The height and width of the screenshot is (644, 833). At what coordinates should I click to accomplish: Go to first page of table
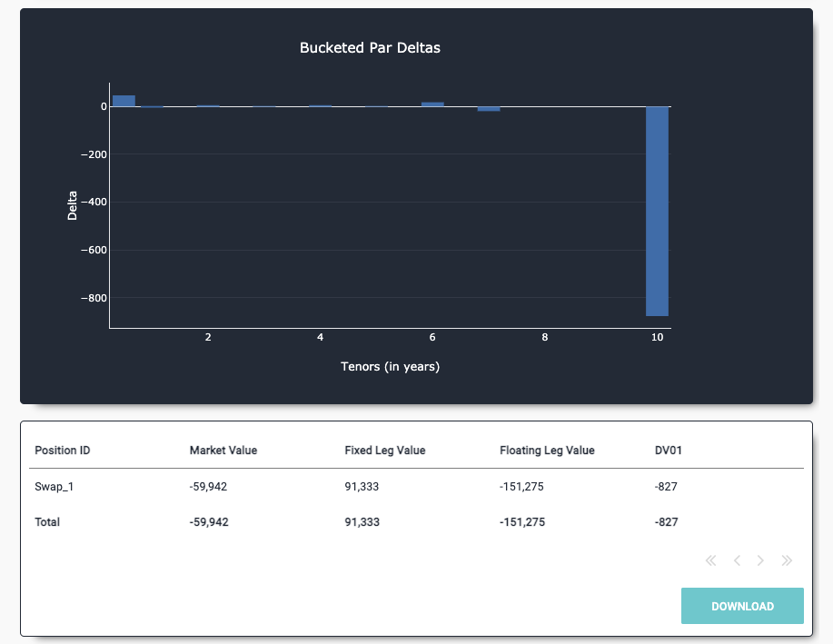pyautogui.click(x=710, y=560)
